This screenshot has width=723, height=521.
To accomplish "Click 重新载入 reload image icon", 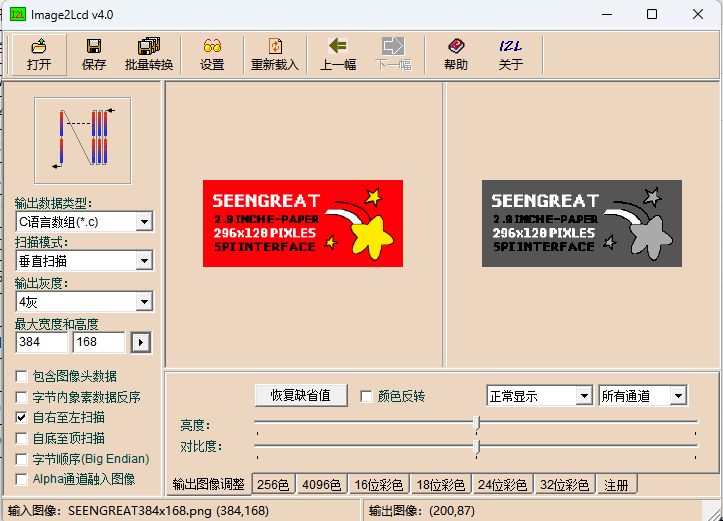I will [275, 54].
